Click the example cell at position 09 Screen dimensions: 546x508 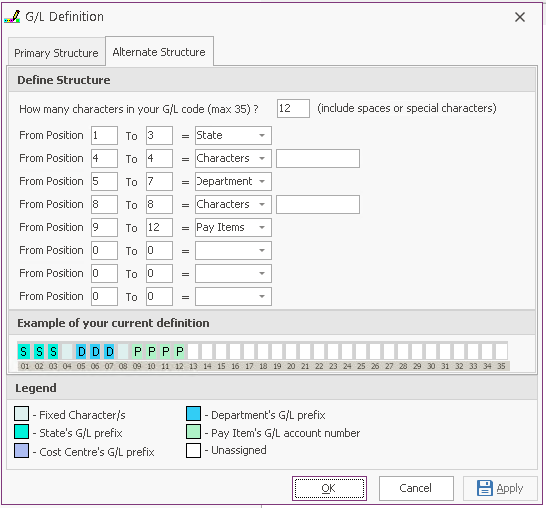(x=137, y=351)
